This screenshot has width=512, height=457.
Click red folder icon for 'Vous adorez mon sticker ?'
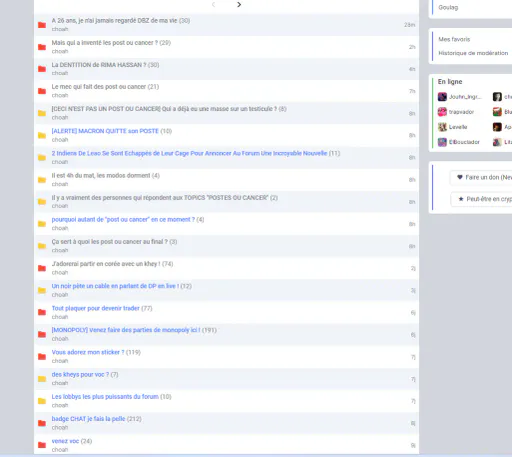pos(42,357)
